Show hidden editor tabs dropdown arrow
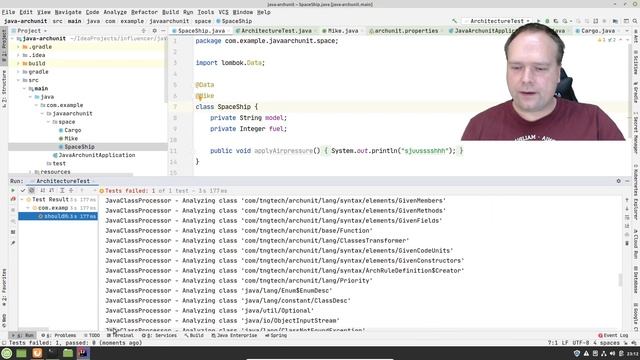Image resolution: width=640 pixels, height=360 pixels. tap(627, 31)
